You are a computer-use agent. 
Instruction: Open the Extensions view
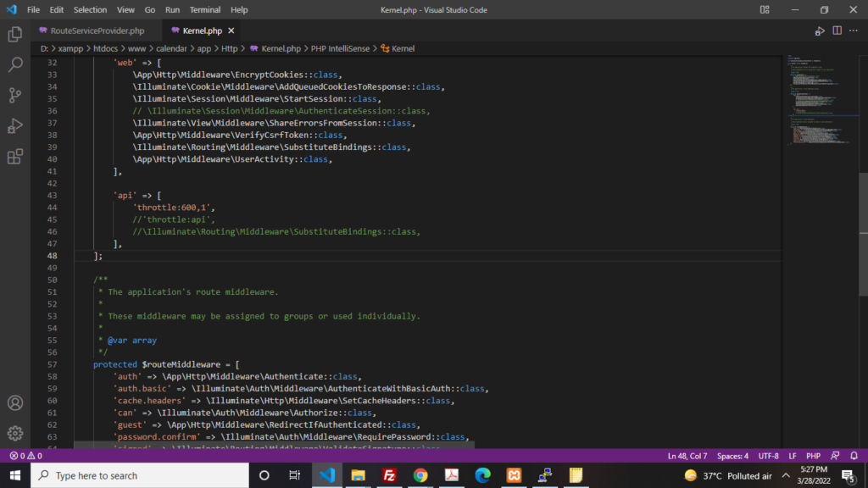[14, 157]
